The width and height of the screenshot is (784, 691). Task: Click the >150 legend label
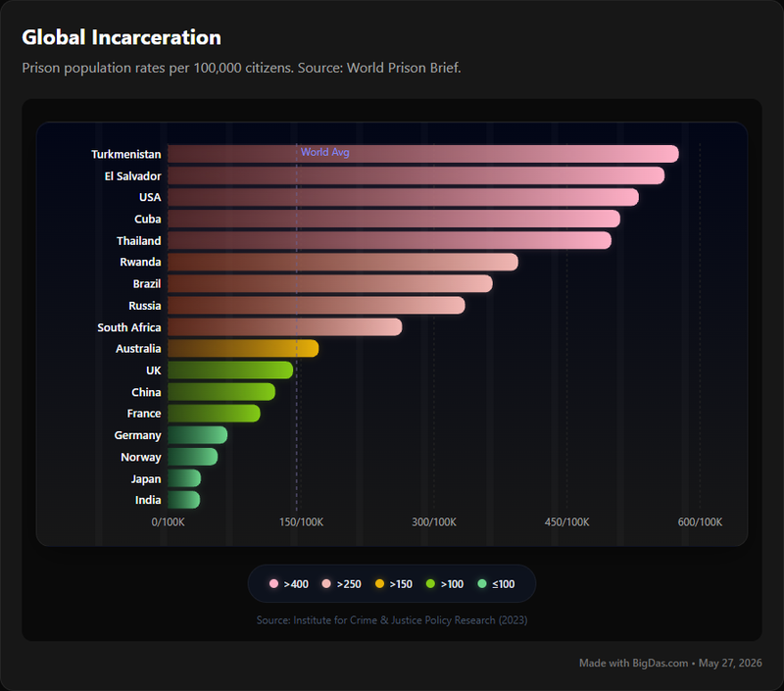[401, 584]
